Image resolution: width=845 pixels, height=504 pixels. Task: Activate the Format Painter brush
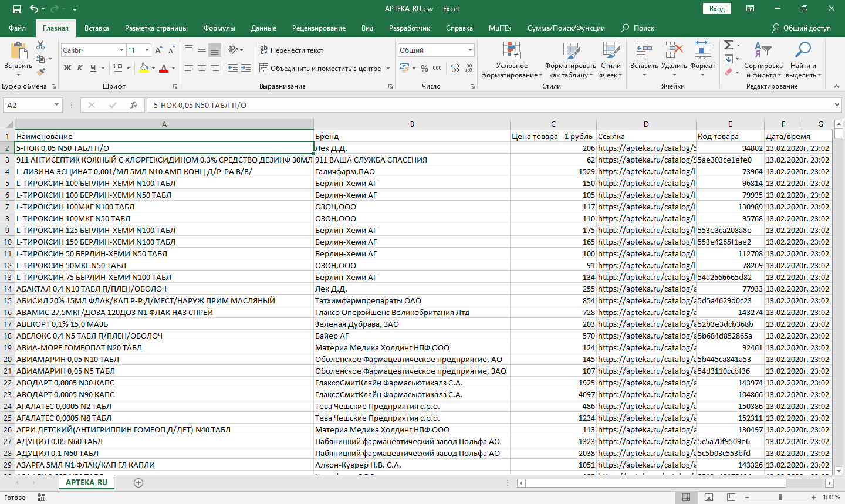point(40,72)
